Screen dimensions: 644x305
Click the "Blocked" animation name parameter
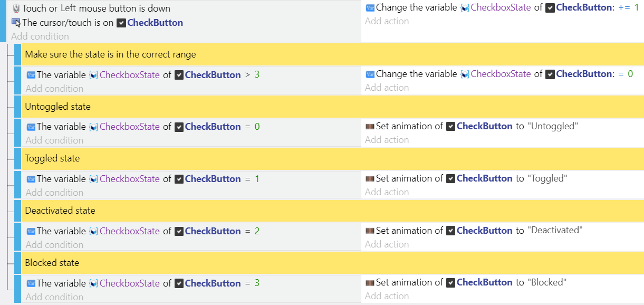(547, 282)
